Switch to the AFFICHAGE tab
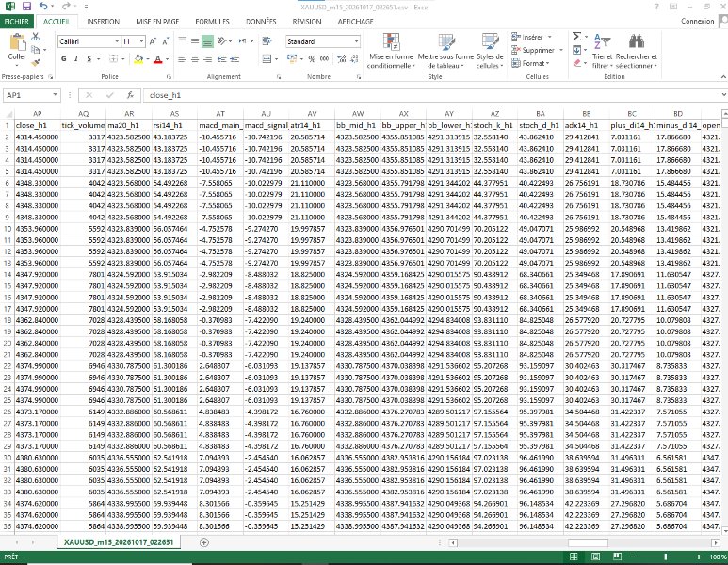This screenshot has width=728, height=565. click(356, 22)
